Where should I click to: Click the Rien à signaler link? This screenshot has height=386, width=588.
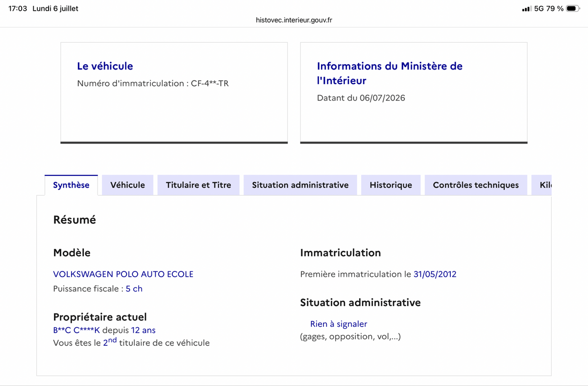click(339, 324)
